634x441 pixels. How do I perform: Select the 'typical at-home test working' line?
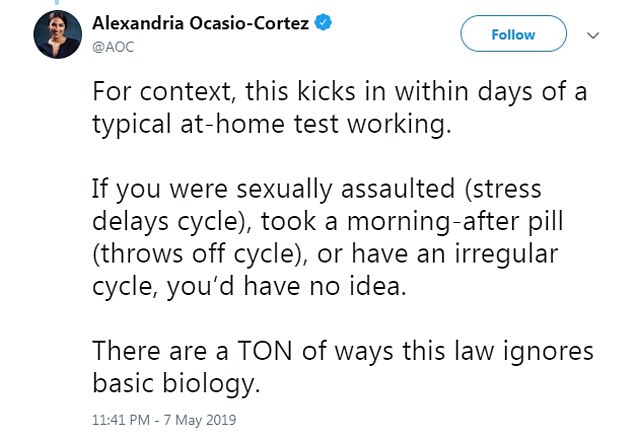(272, 124)
